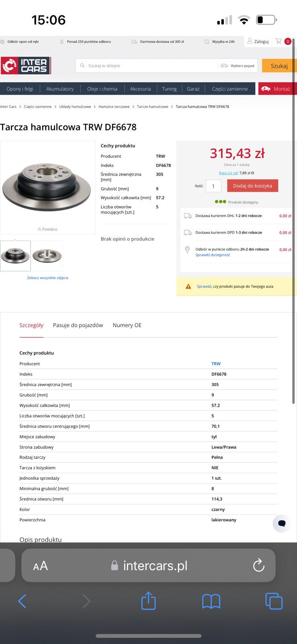This screenshot has height=644, width=297.
Task: Open Opony i felgi menu
Action: (20, 89)
